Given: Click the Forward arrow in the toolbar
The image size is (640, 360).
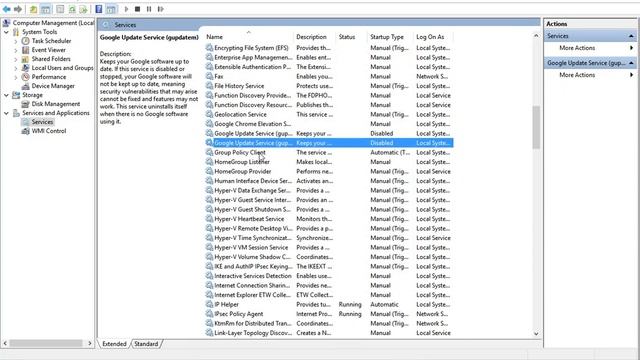Looking at the screenshot, I should pyautogui.click(x=18, y=9).
